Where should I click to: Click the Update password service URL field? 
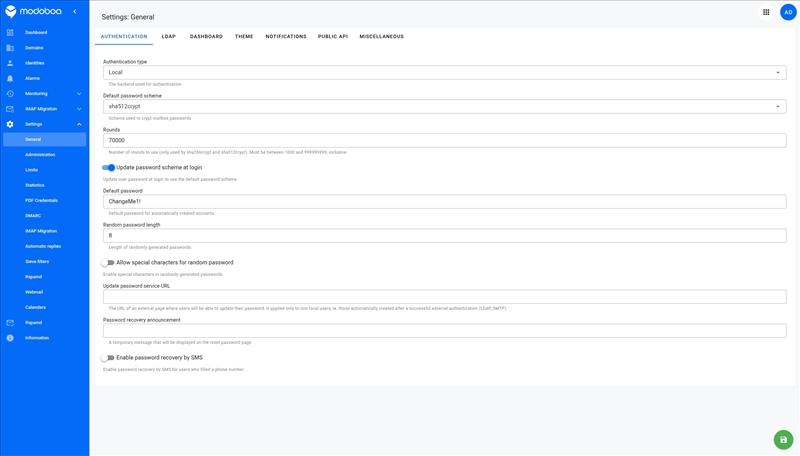[444, 297]
